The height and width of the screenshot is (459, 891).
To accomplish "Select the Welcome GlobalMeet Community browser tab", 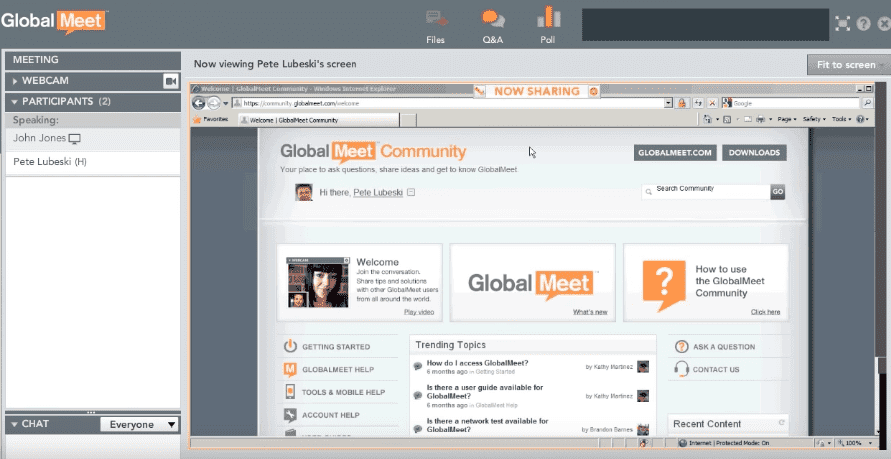I will coord(315,119).
